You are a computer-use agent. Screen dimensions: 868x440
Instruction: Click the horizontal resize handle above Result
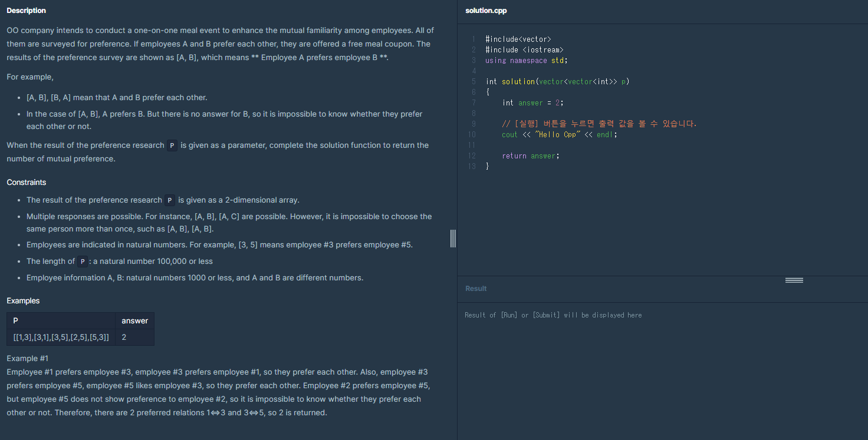(794, 280)
